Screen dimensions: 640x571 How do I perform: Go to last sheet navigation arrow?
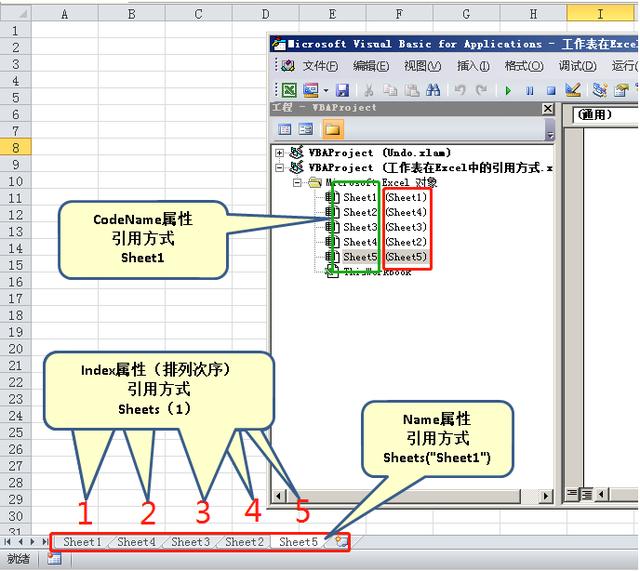[x=45, y=542]
